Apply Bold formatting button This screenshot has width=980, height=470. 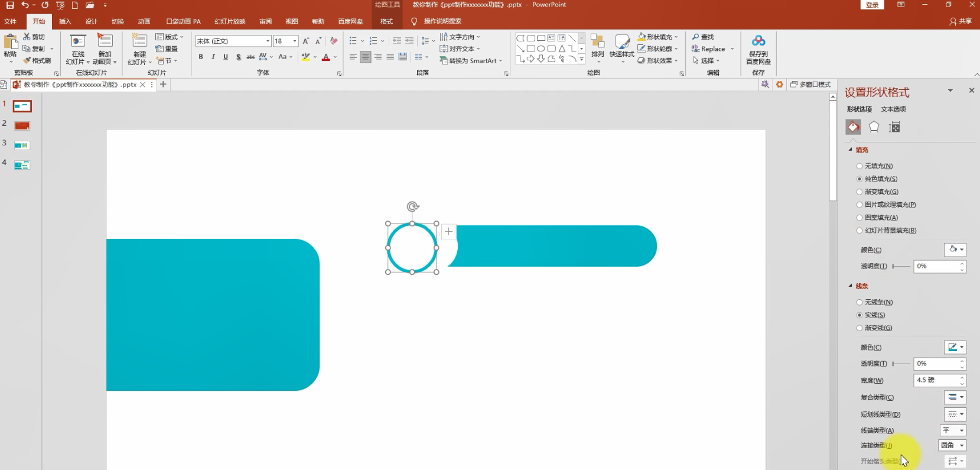[201, 57]
